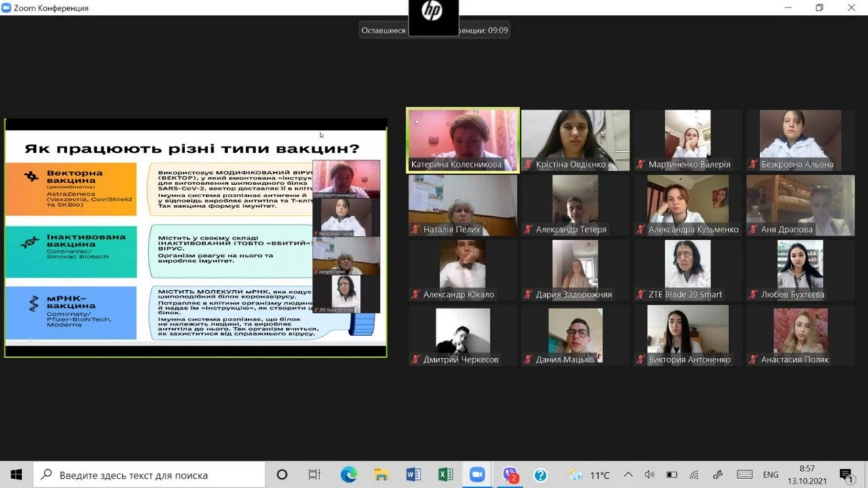Click the blue мРНК-вакцина card

71,313
